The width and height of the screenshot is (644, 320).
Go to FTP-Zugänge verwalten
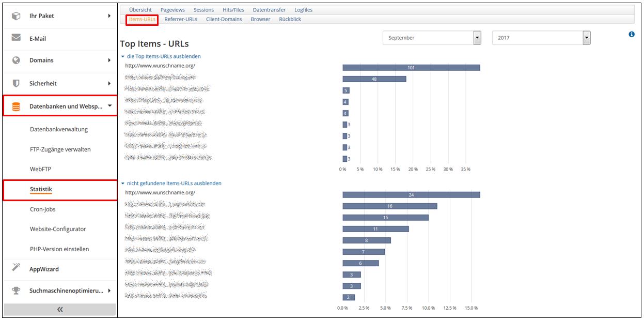tap(60, 149)
